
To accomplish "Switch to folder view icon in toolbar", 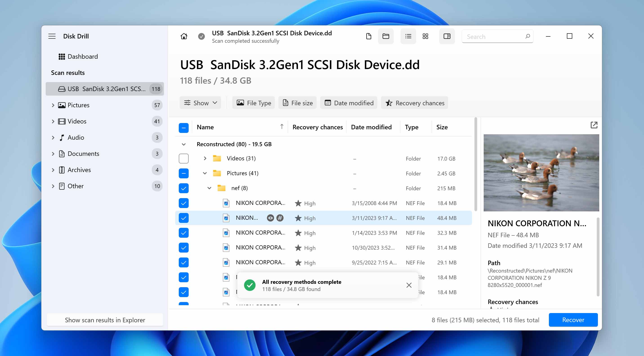I will point(386,36).
